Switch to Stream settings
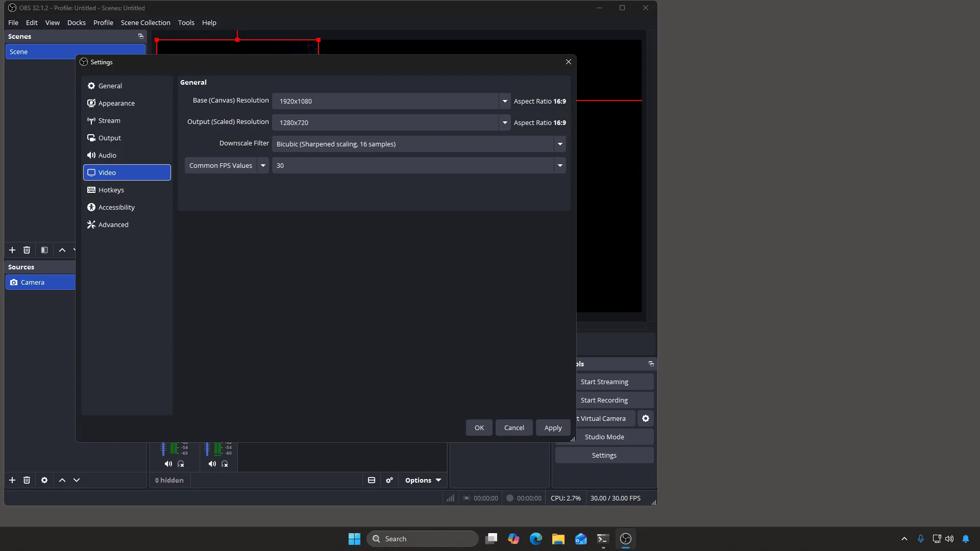 pyautogui.click(x=127, y=120)
